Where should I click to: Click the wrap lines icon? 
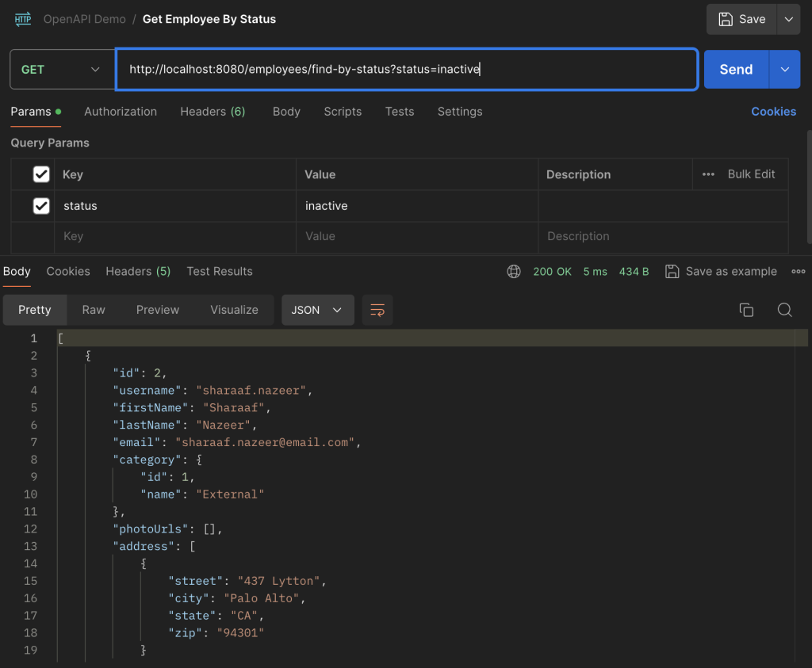click(377, 310)
